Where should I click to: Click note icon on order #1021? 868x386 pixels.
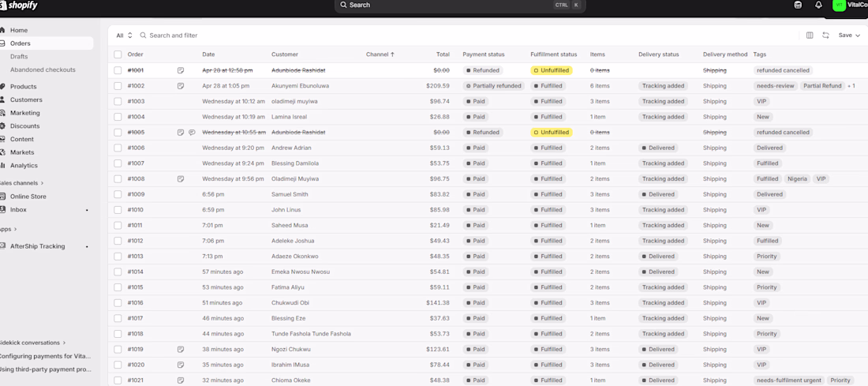[x=181, y=380]
